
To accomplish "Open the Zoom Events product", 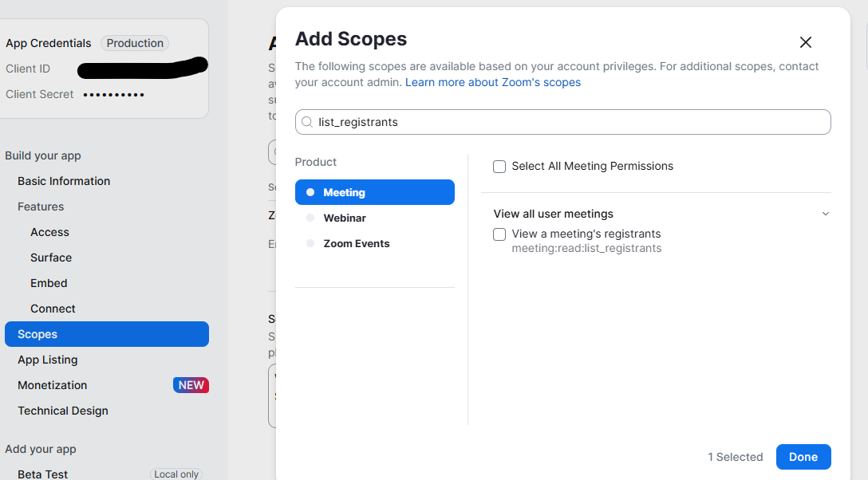I will pyautogui.click(x=356, y=243).
